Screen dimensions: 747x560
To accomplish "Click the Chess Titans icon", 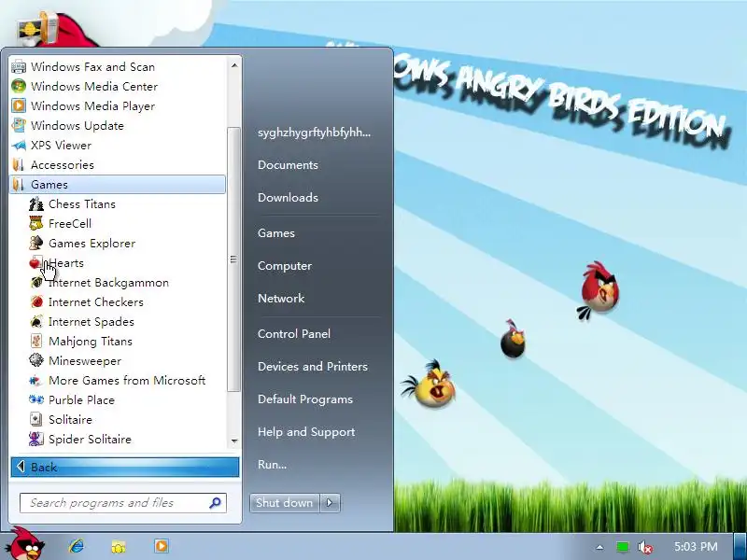I will 36,203.
